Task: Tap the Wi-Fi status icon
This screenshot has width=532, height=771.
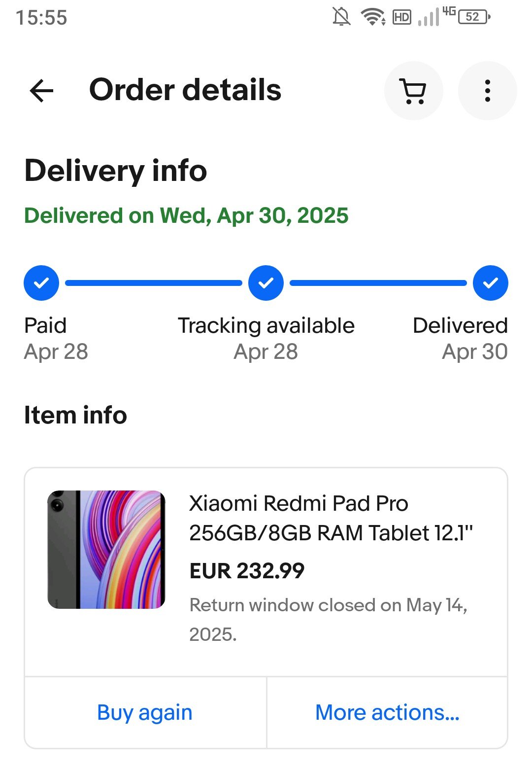Action: pos(373,17)
